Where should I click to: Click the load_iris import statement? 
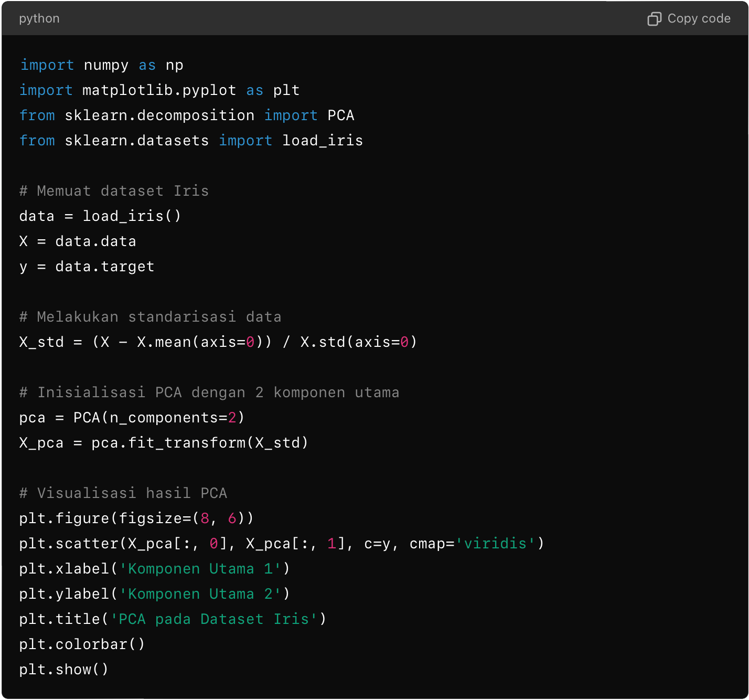(191, 140)
